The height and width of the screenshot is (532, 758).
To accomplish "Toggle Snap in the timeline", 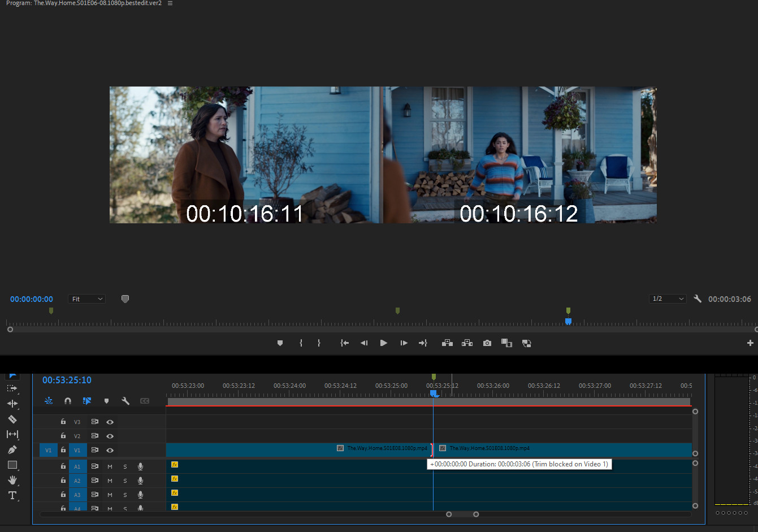I will coord(68,401).
